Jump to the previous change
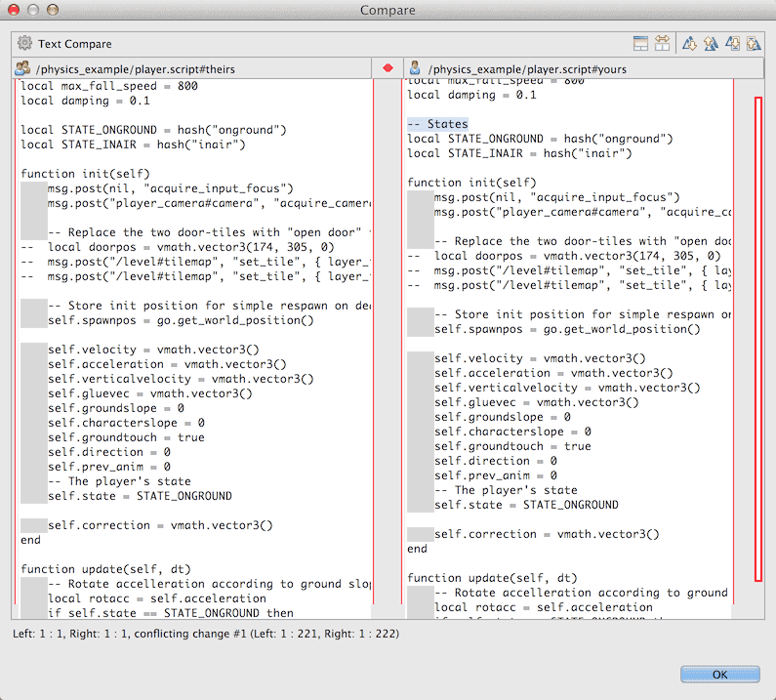 tap(754, 44)
